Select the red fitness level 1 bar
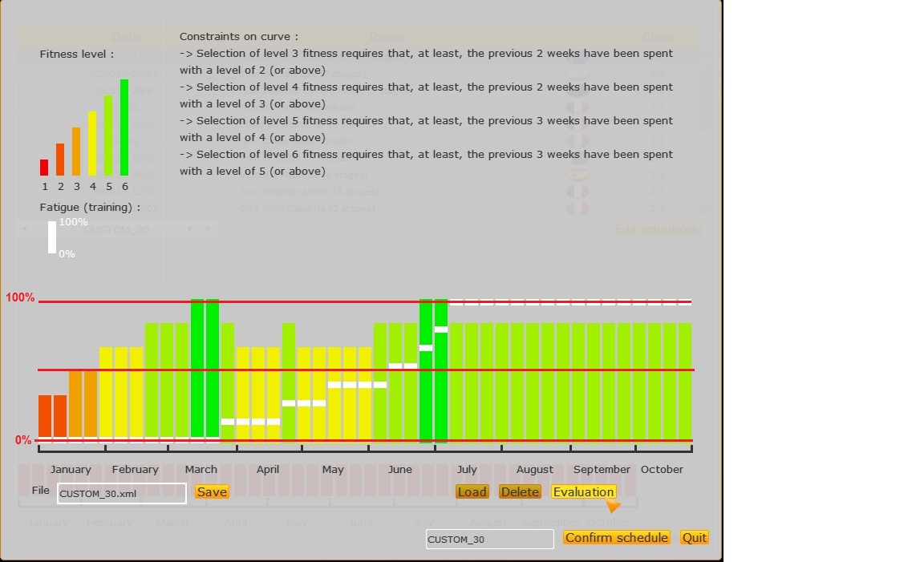 (44, 168)
